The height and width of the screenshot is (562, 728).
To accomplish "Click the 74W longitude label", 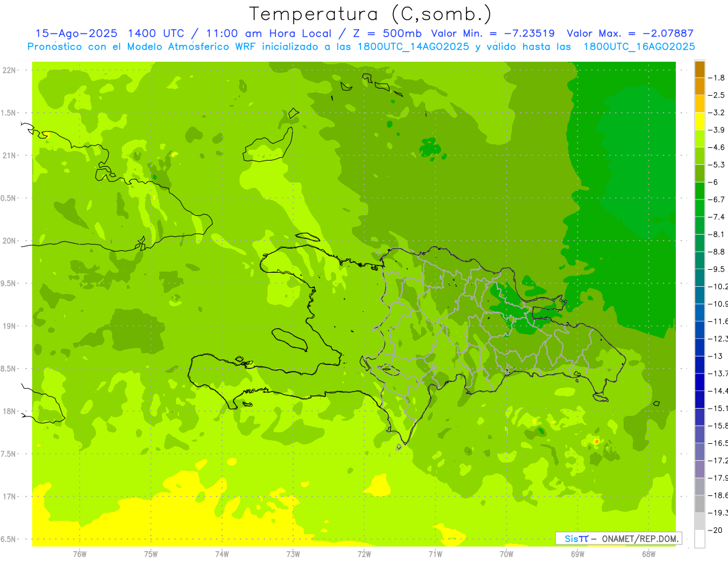I will [x=222, y=554].
